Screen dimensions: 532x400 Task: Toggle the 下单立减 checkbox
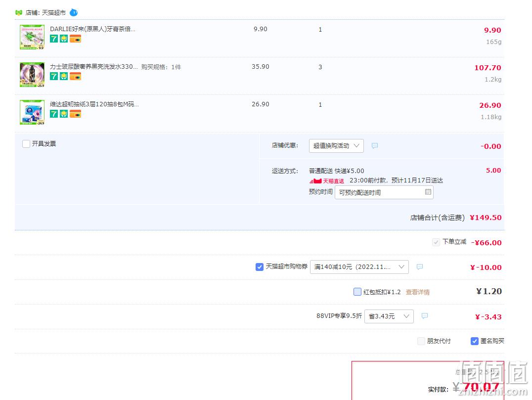tap(436, 242)
